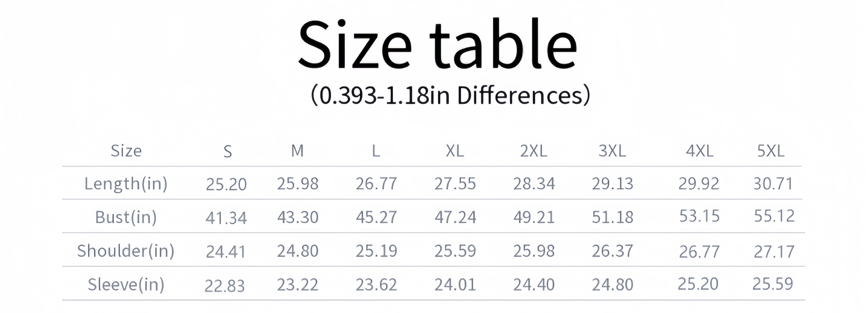Select bust value 45.27 for L
This screenshot has height=313, width=868.
[376, 217]
